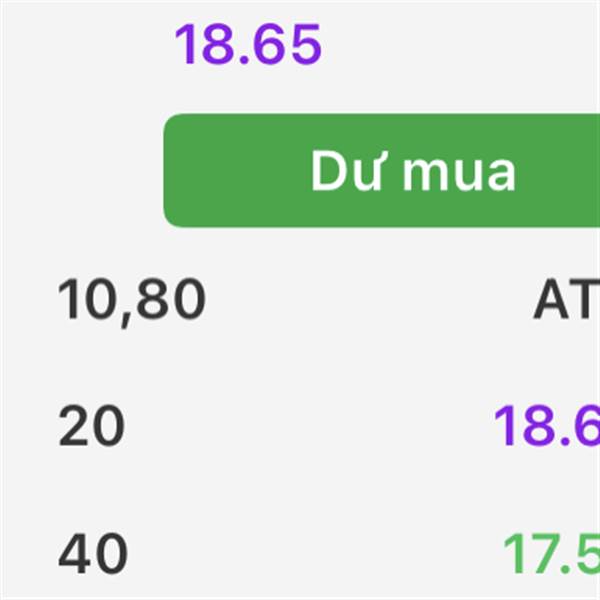Choose the purple 18.6 bid price
600x600 pixels.
click(x=546, y=426)
